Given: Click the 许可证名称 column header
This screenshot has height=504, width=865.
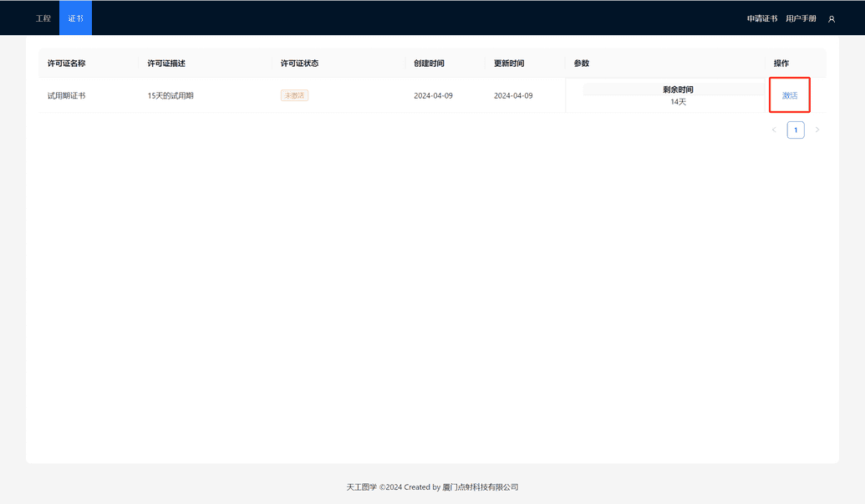Looking at the screenshot, I should 66,64.
